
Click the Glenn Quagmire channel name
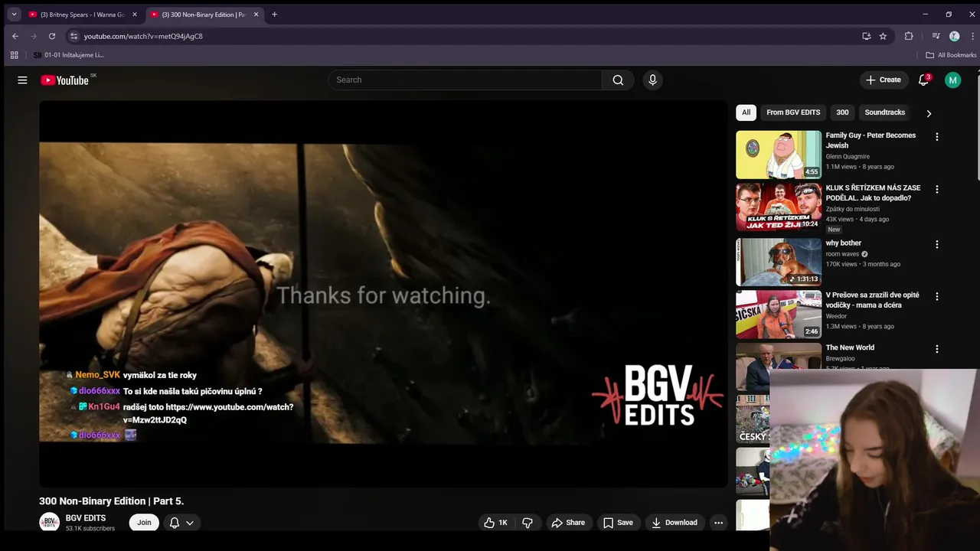(x=848, y=157)
